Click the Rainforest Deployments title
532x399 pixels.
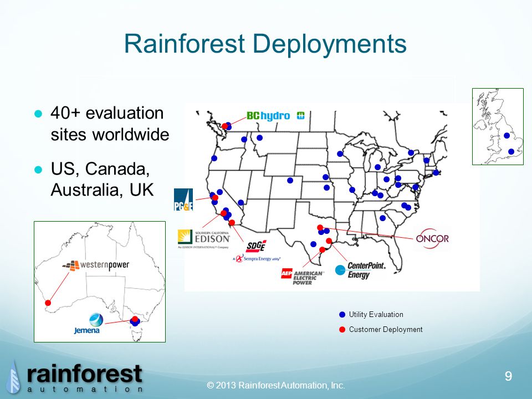pyautogui.click(x=265, y=43)
